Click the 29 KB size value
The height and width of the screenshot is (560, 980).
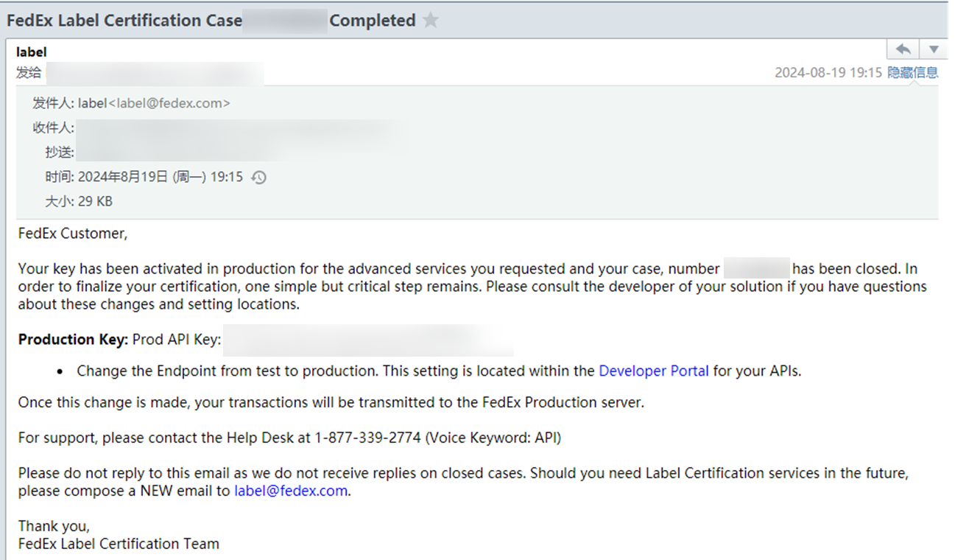(95, 201)
